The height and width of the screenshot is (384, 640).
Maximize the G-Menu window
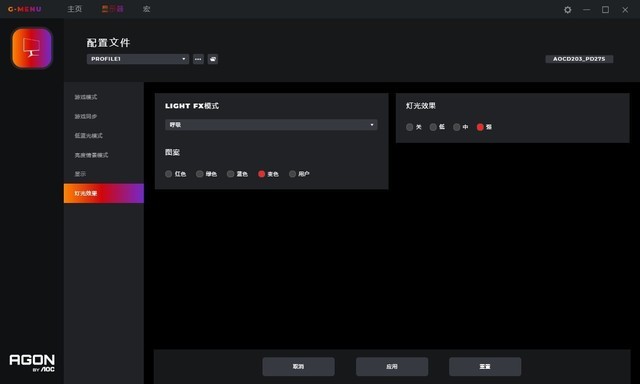click(x=605, y=9)
